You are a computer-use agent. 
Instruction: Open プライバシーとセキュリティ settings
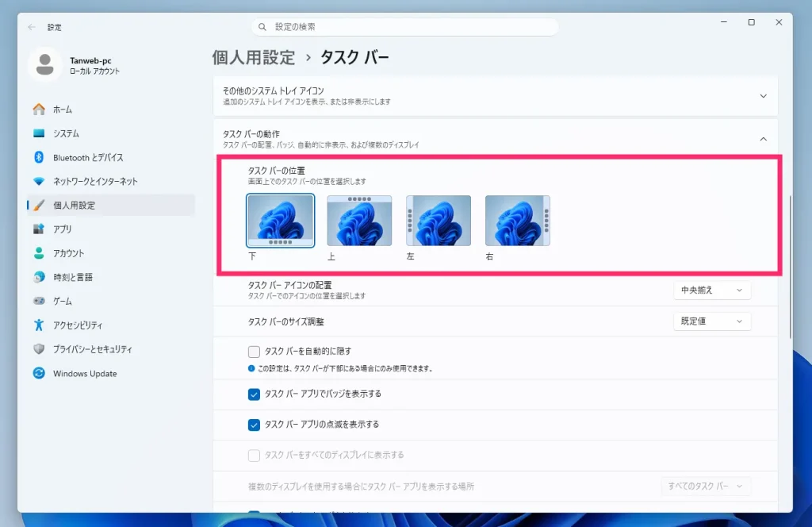[x=111, y=348]
